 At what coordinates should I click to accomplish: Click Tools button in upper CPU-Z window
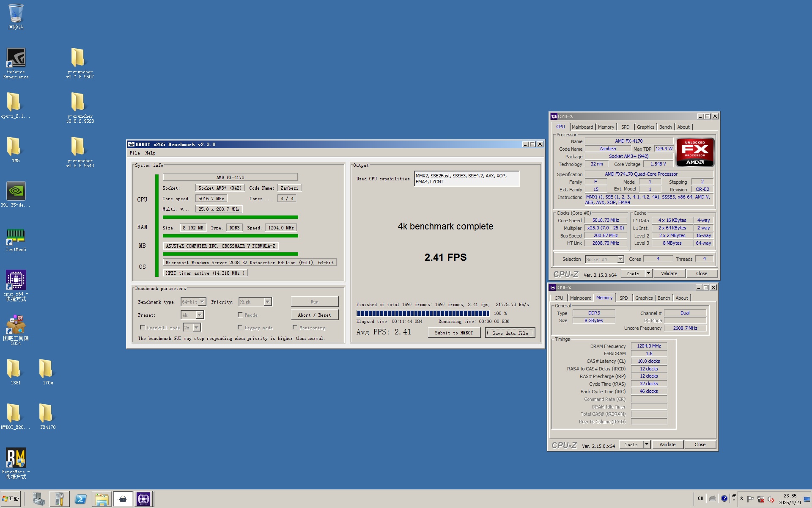click(x=633, y=273)
